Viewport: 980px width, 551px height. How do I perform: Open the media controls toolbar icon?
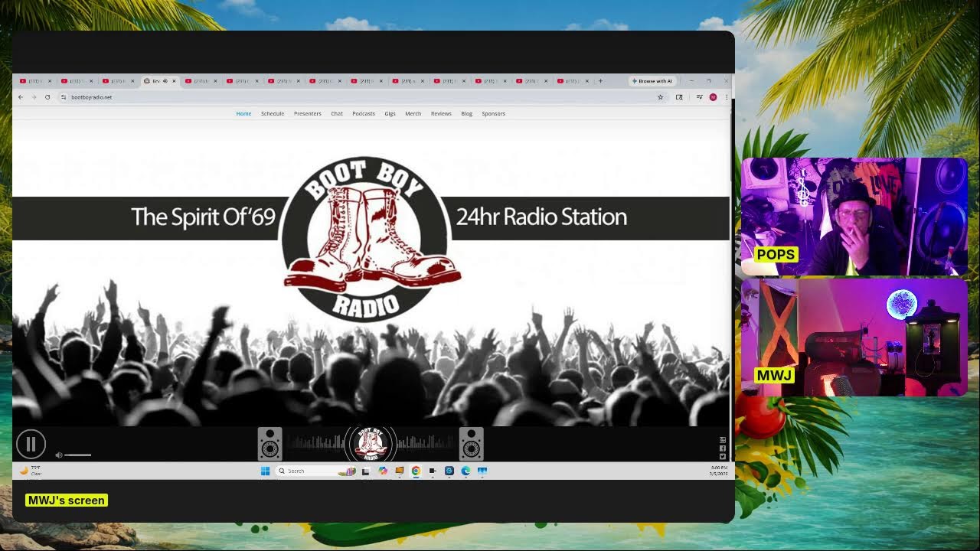(700, 97)
